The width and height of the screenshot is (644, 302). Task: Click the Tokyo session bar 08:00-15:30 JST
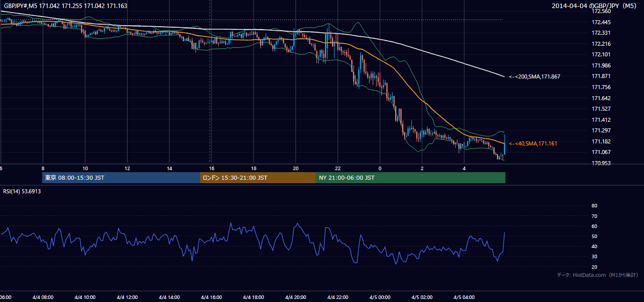click(x=121, y=178)
